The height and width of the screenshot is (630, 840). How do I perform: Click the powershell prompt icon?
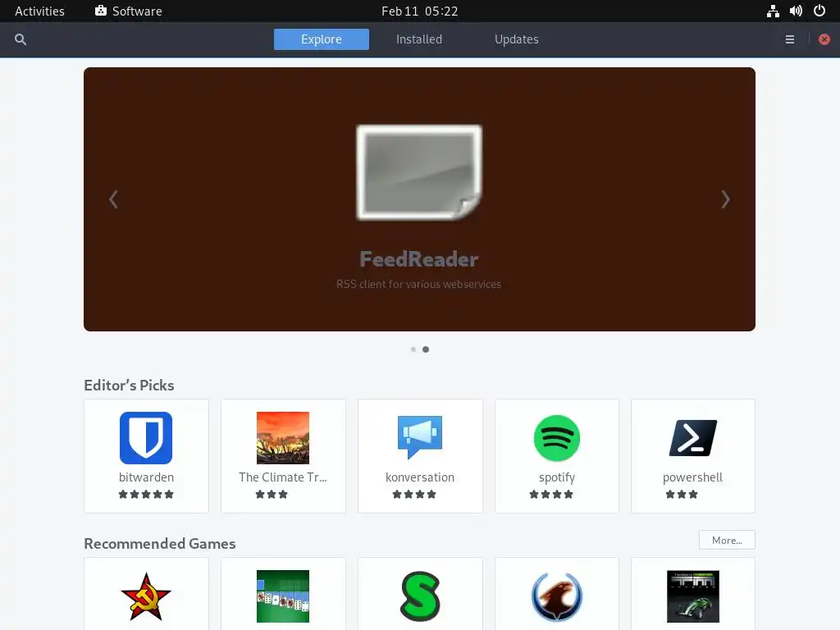point(692,438)
